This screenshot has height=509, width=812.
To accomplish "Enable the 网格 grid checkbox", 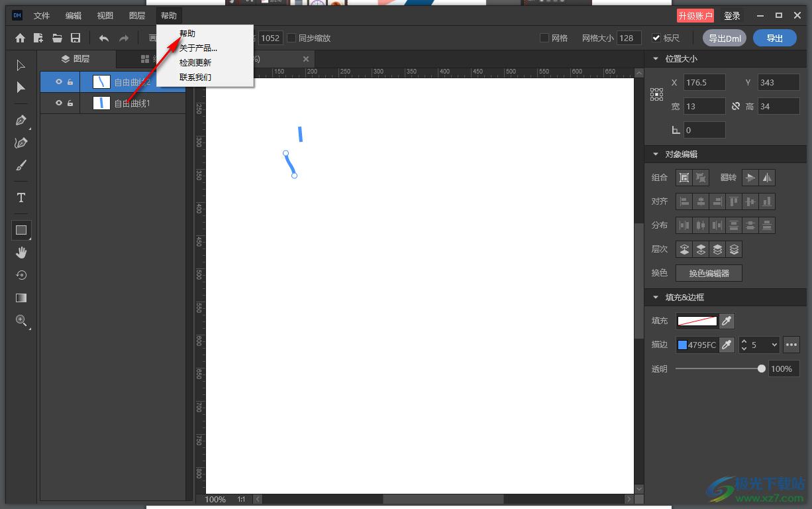I will pos(544,38).
